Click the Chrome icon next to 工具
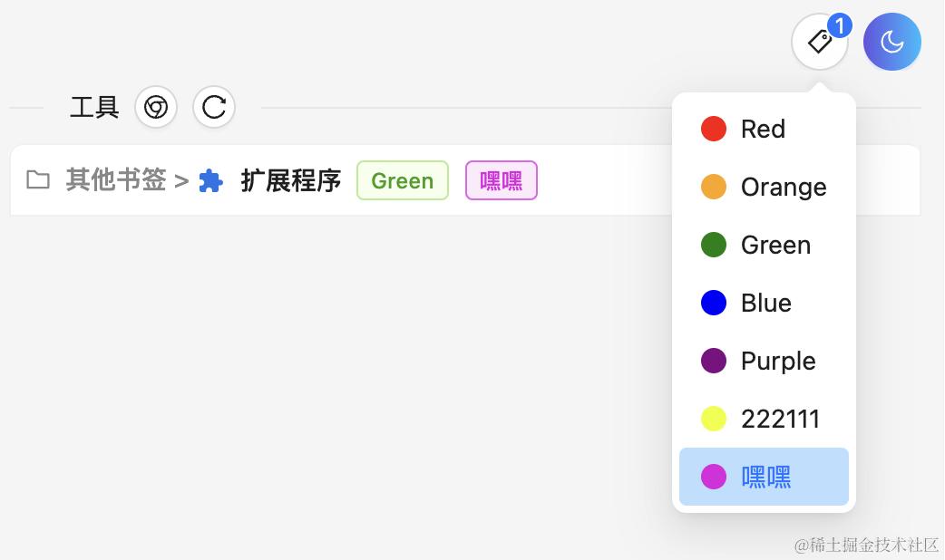 156,107
